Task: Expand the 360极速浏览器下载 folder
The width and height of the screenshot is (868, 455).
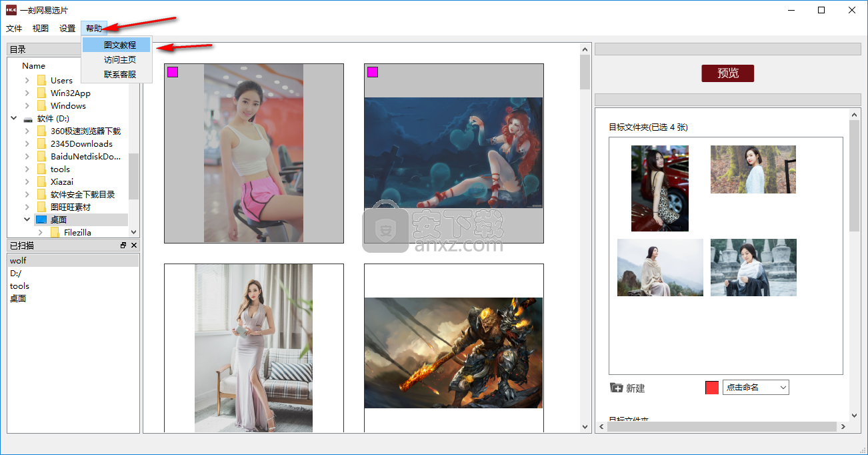Action: 27,131
